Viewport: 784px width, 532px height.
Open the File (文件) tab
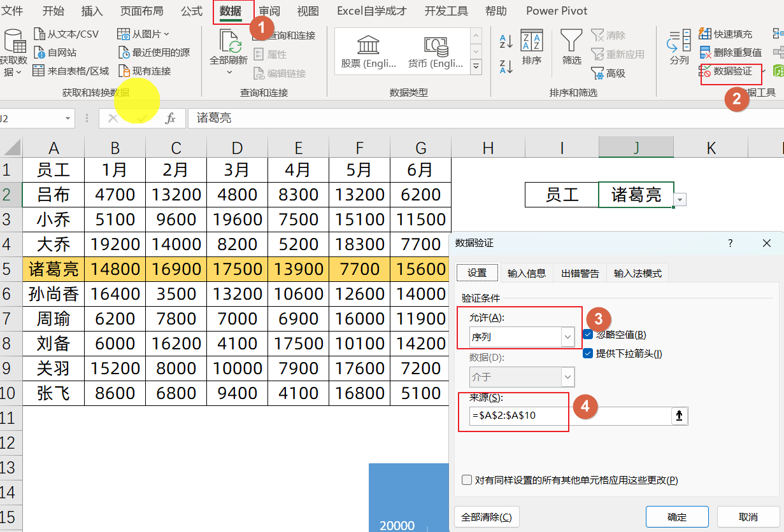click(x=12, y=11)
